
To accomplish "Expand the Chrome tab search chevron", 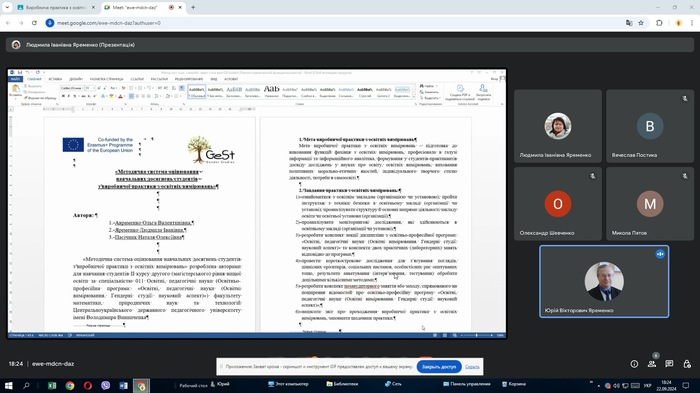I will click(x=7, y=7).
